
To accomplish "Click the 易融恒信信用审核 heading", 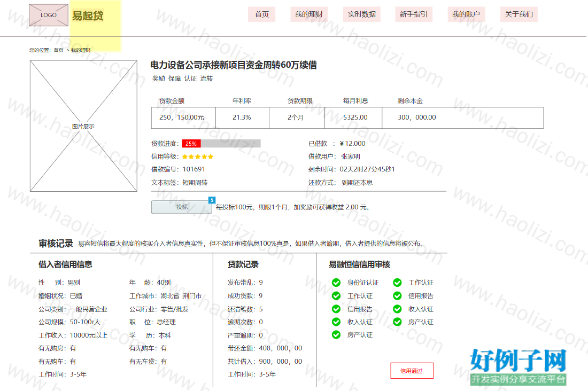I will click(x=359, y=264).
